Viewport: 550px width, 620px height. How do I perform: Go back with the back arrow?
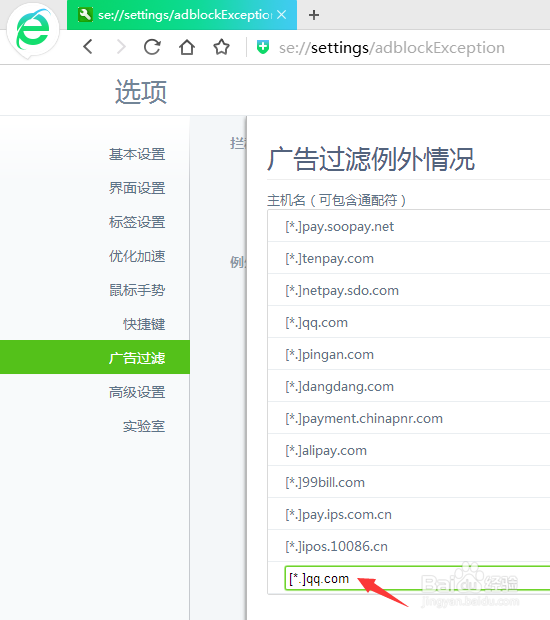click(88, 47)
